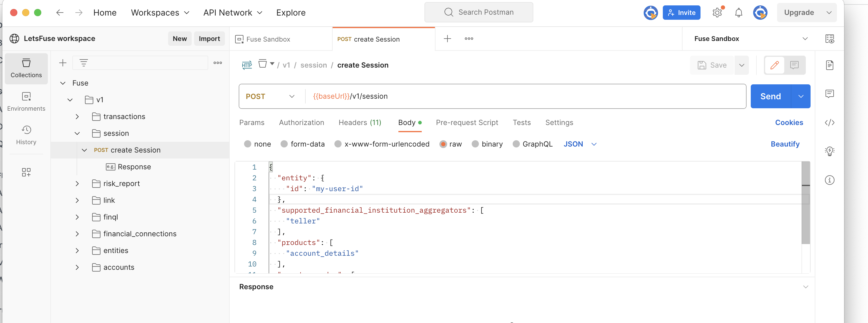Screen dimensions: 868x323
Task: Open the notifications bell
Action: coord(738,13)
